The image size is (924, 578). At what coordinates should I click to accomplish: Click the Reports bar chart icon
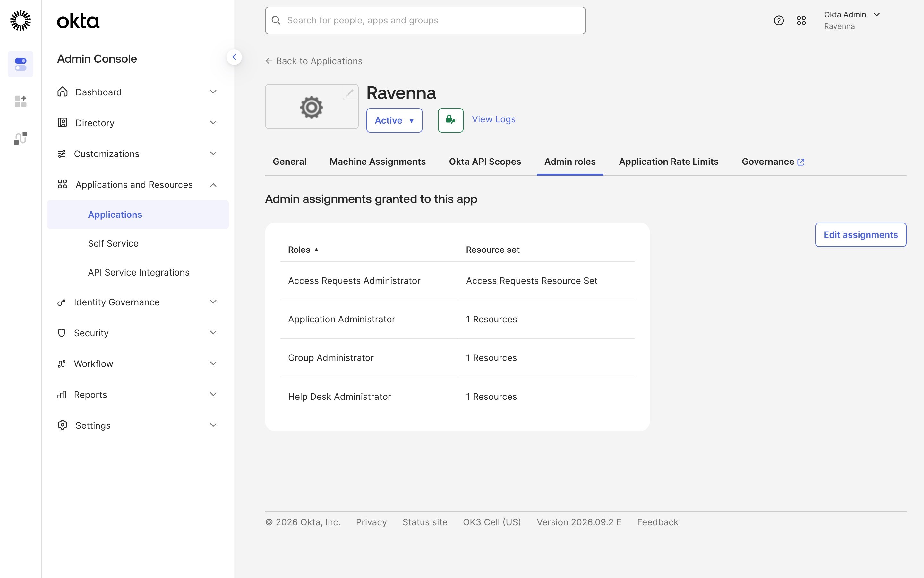pyautogui.click(x=62, y=395)
